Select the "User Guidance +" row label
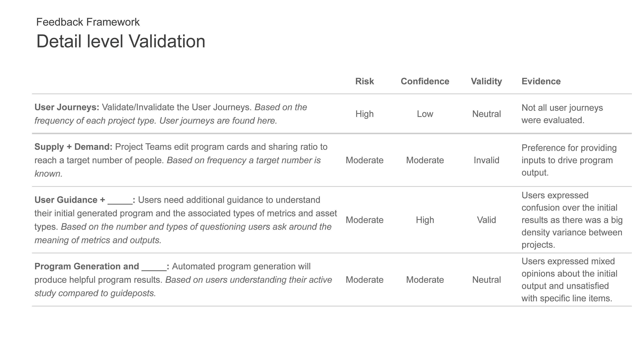This screenshot has height=362, width=644. [x=69, y=200]
